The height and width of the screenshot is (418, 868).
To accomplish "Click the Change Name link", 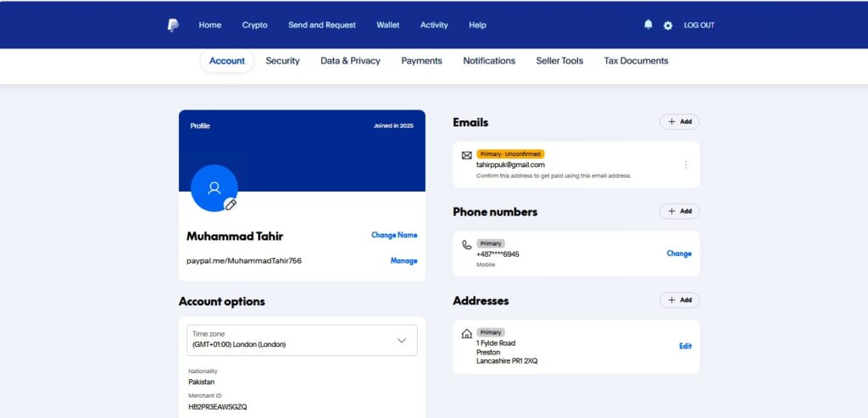I will [394, 235].
